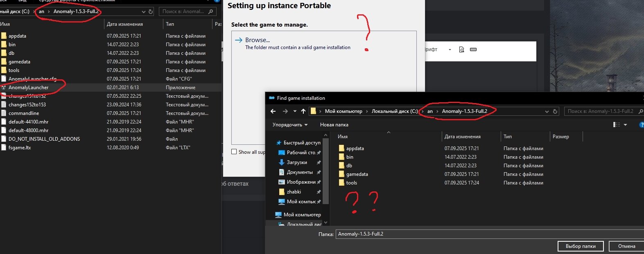Screen dimensions: 644x254
Task: Go forward in Find game installation dialog
Action: coord(285,111)
